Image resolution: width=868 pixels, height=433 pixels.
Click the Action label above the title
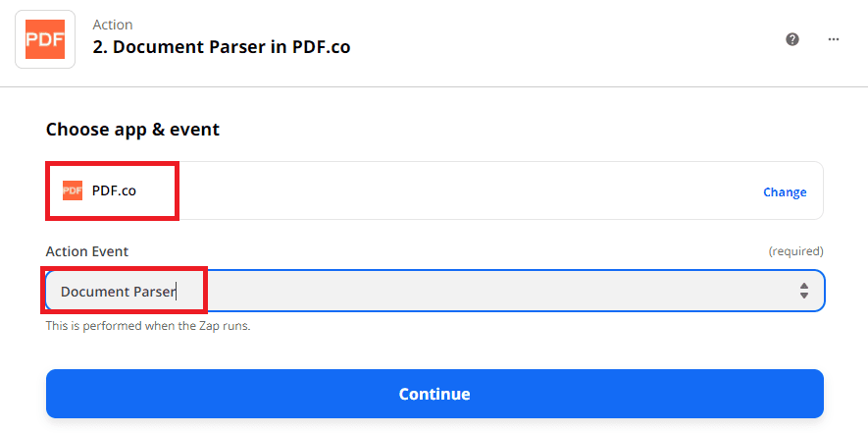pos(113,25)
